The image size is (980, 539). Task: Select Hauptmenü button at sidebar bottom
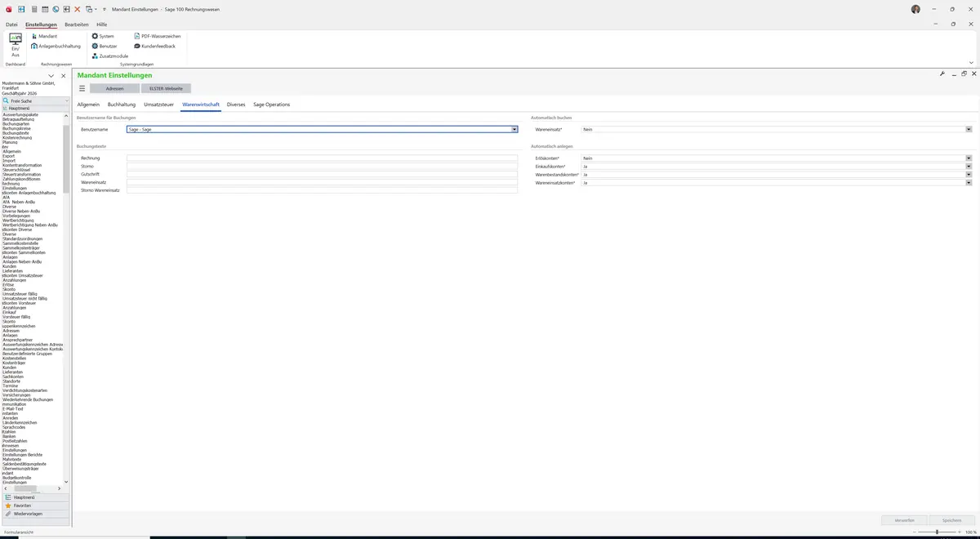tap(35, 497)
